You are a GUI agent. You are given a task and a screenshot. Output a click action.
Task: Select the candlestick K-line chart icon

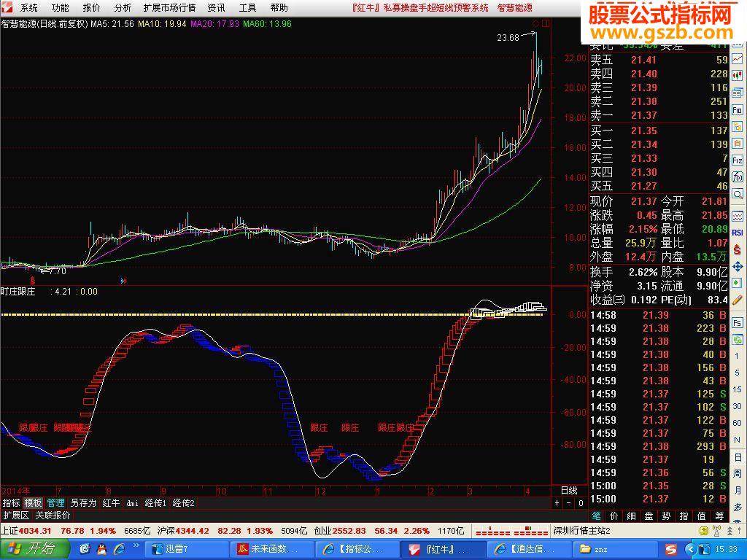coord(737,76)
